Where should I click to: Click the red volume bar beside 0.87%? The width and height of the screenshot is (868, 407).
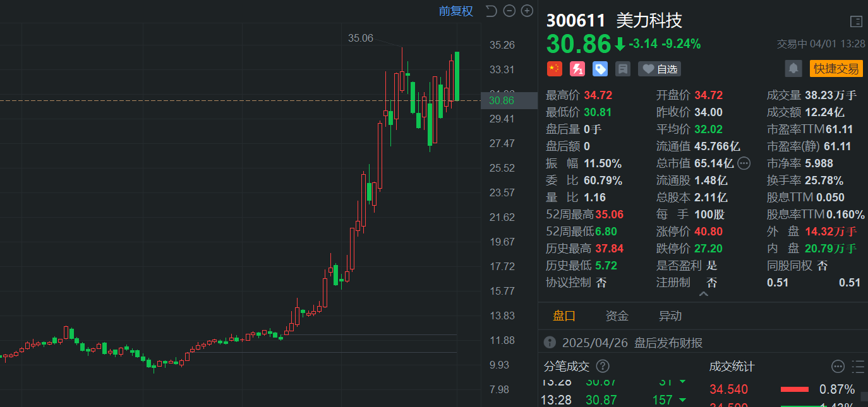pos(795,389)
